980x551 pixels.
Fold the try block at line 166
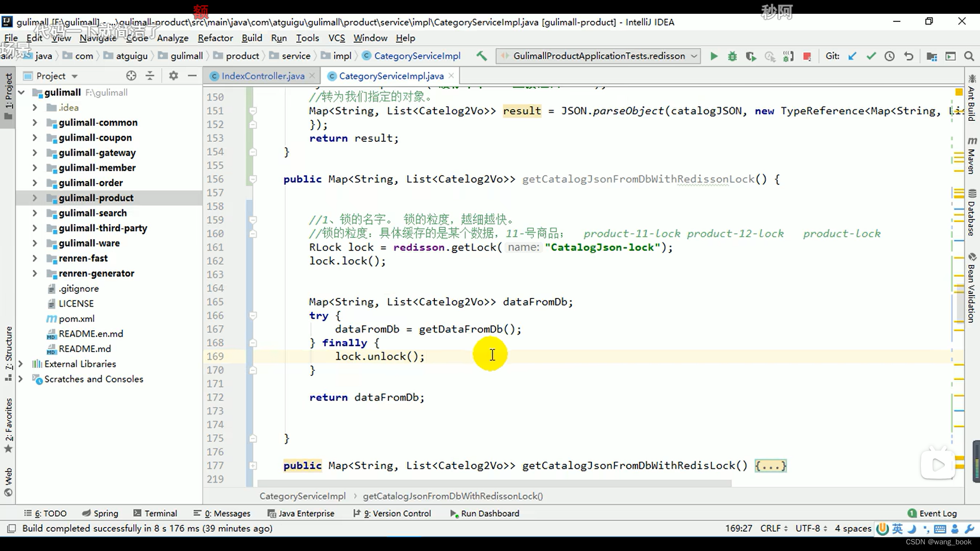253,316
